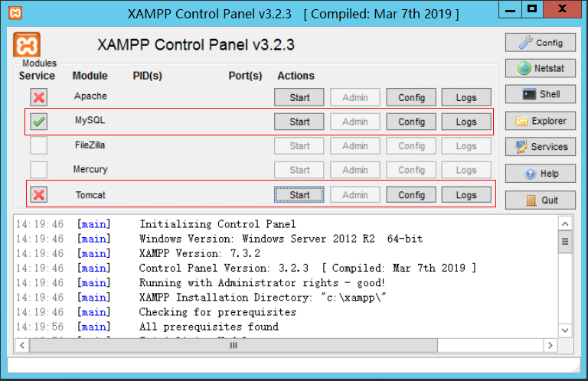Image resolution: width=588 pixels, height=381 pixels.
Task: Click the XAMPP title bar icon
Action: coord(15,13)
